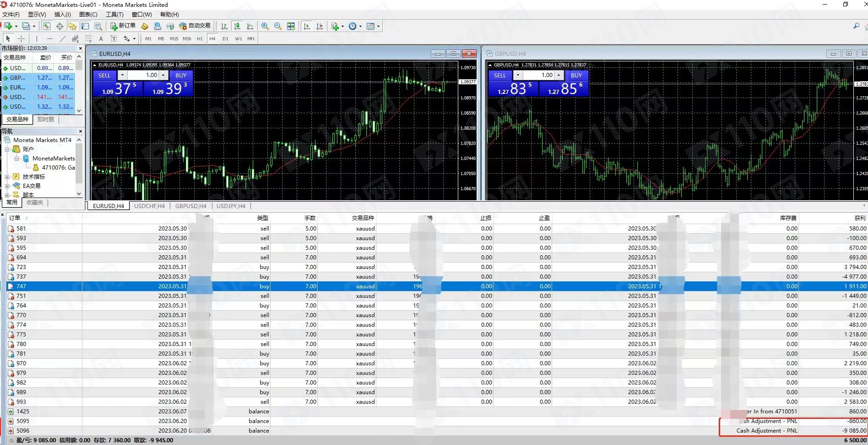The width and height of the screenshot is (868, 445).
Task: Select the Fibonacci retracement tool
Action: coord(88,38)
